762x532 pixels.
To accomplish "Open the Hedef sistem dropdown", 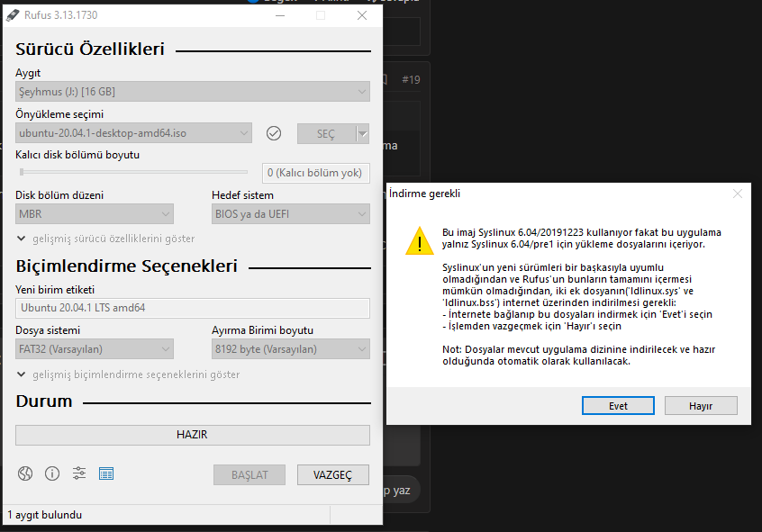I will (x=291, y=214).
